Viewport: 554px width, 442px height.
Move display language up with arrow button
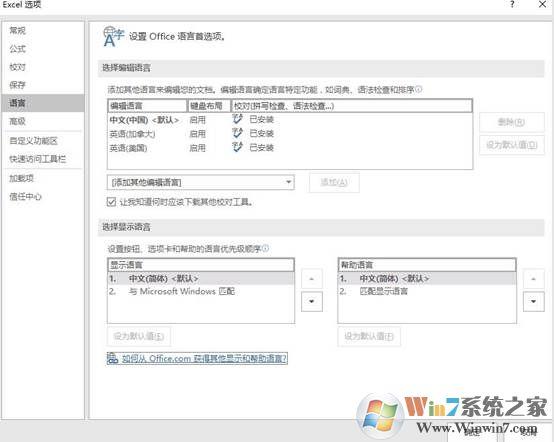point(312,279)
